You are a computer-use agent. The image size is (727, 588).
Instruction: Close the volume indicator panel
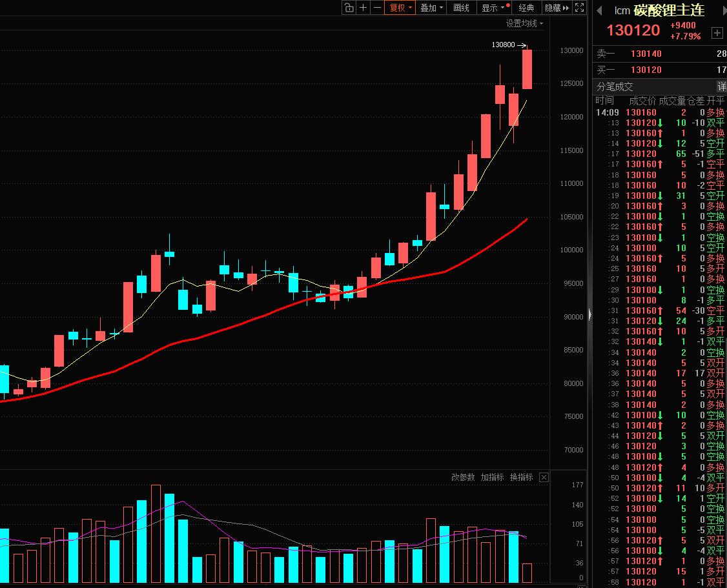[543, 477]
